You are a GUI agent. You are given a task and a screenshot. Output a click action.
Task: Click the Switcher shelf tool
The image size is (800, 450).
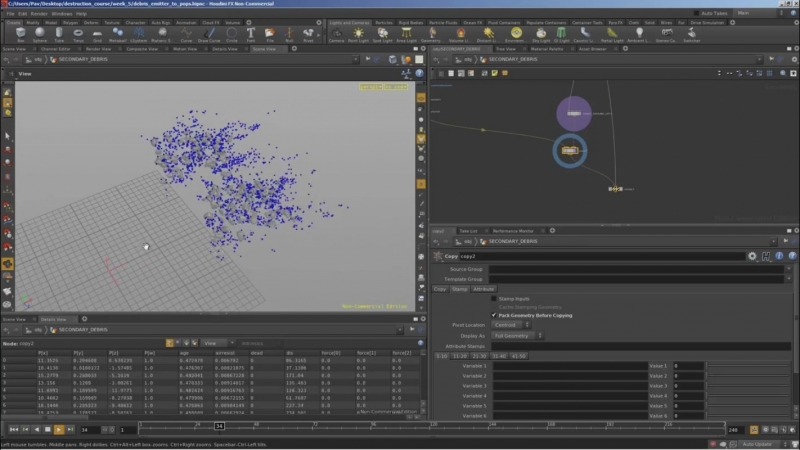tap(691, 34)
